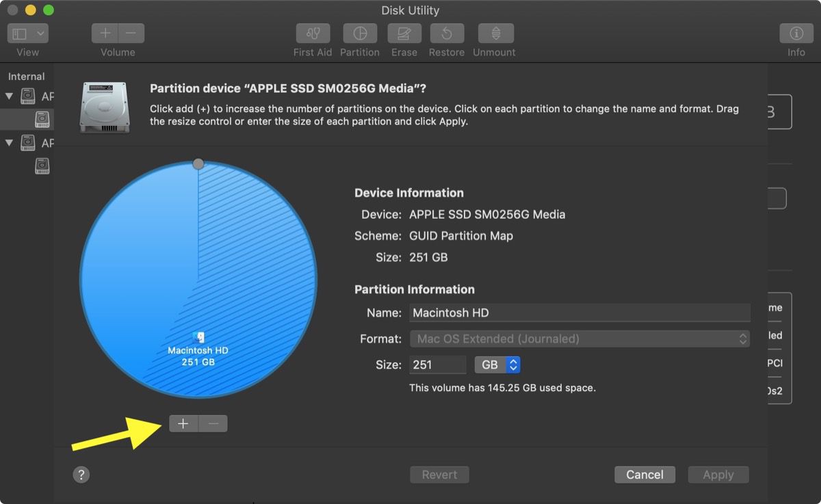
Task: Unmount the volume using the toolbar icon
Action: point(494,33)
